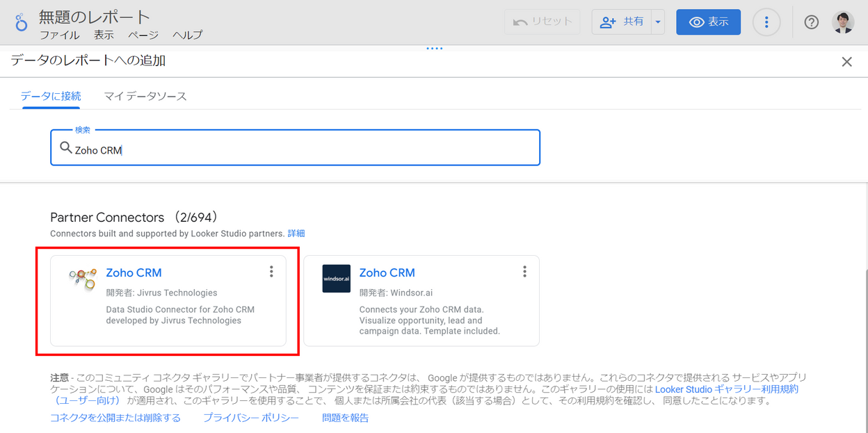Close the data addition panel with X
The height and width of the screenshot is (433, 868).
click(x=846, y=62)
